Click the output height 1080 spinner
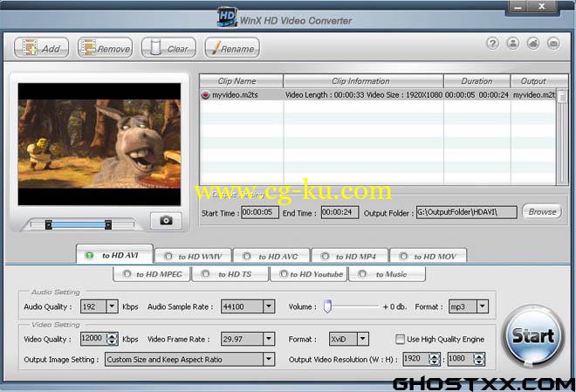This screenshot has height=392, width=576. (x=479, y=359)
